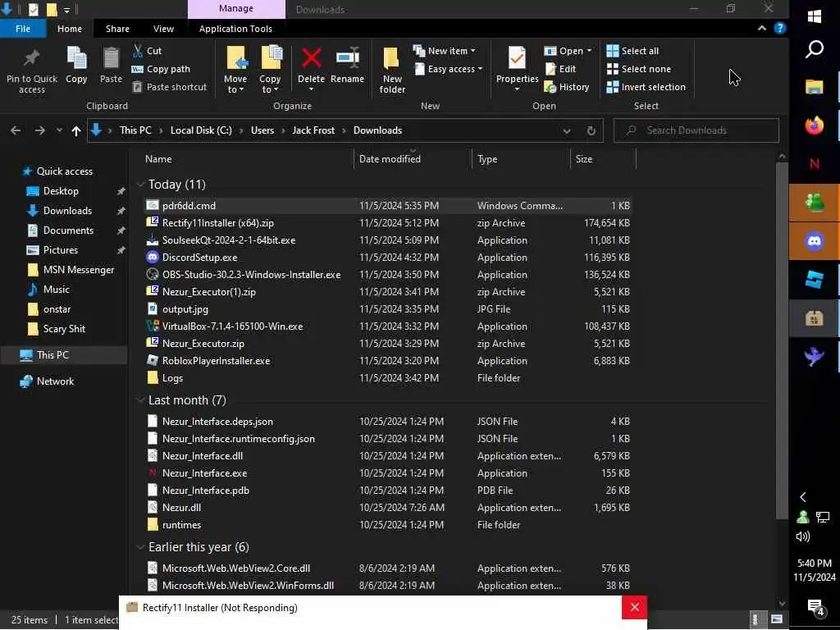Open Firefox from the taskbar

[x=815, y=126]
